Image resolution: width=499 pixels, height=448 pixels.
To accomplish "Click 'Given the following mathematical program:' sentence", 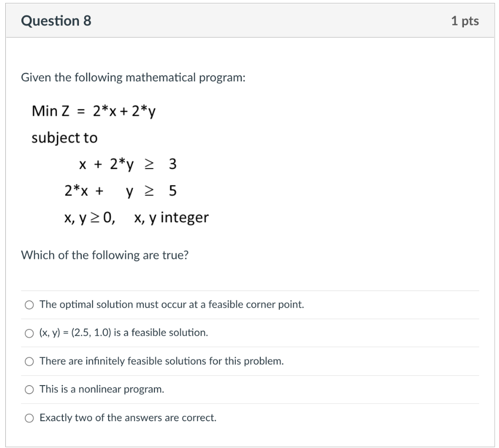I will click(x=134, y=77).
